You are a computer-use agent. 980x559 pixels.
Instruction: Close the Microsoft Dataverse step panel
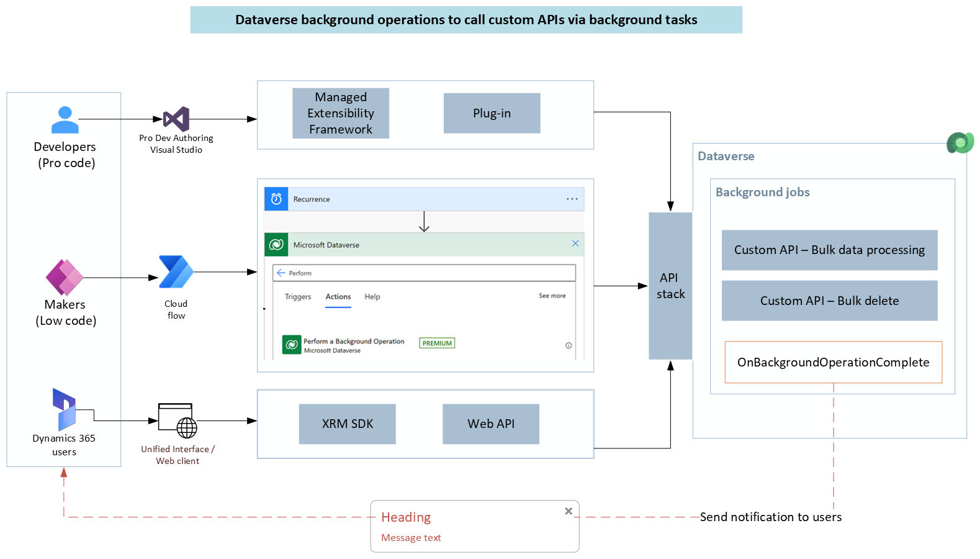[x=575, y=243]
